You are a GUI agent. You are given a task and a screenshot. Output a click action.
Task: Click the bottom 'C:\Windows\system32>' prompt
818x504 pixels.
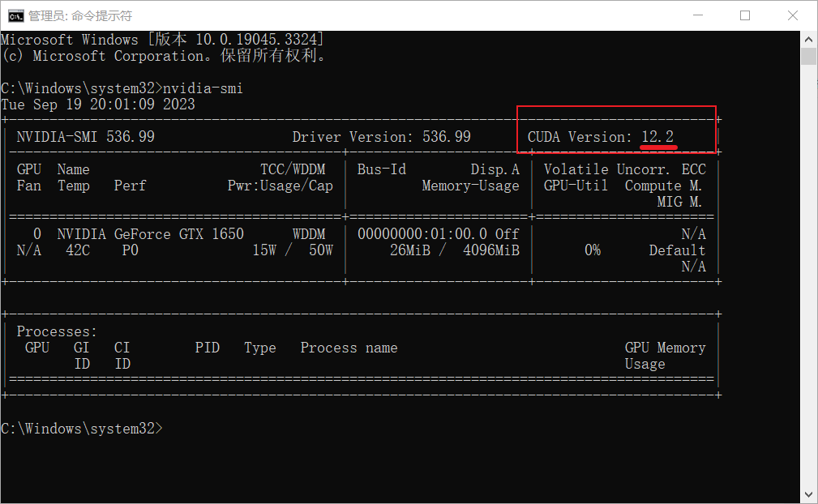(x=81, y=429)
